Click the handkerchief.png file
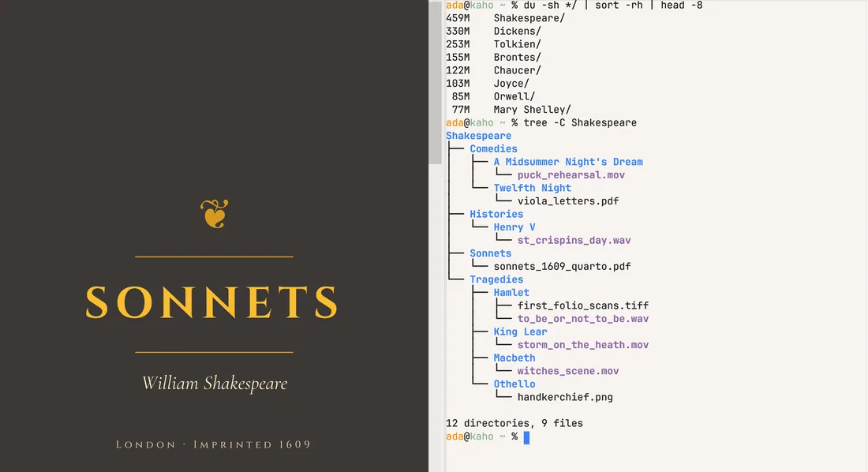Viewport: 868px width, 472px height. point(565,397)
